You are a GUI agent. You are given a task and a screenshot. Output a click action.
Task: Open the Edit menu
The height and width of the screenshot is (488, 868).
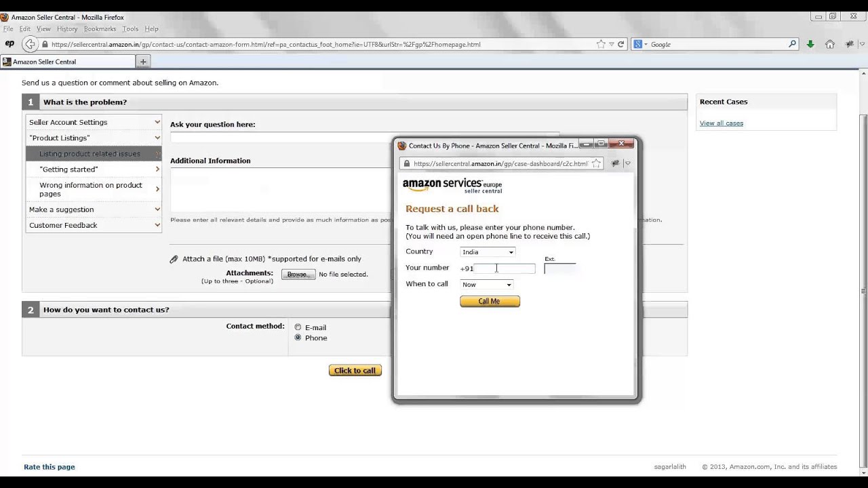coord(25,29)
